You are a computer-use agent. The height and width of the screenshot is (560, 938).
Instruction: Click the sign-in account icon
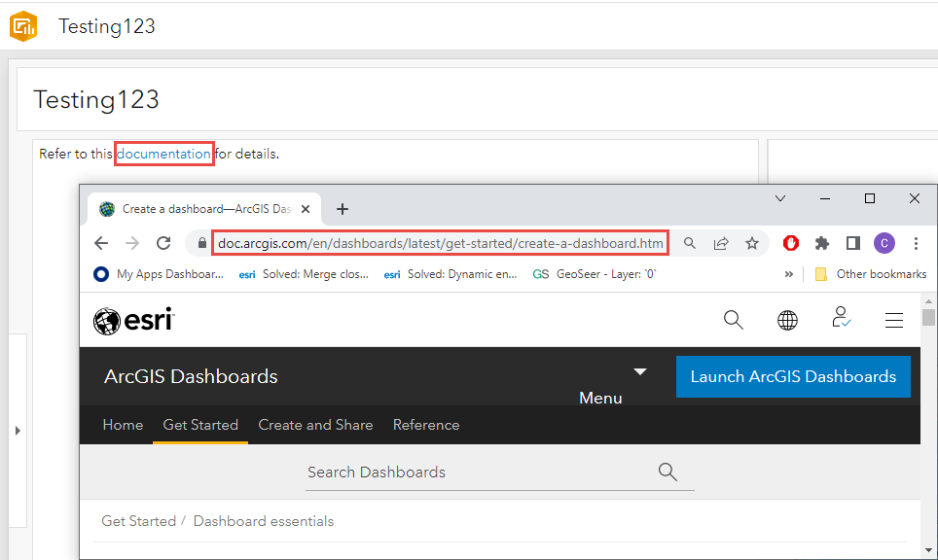[x=841, y=319]
